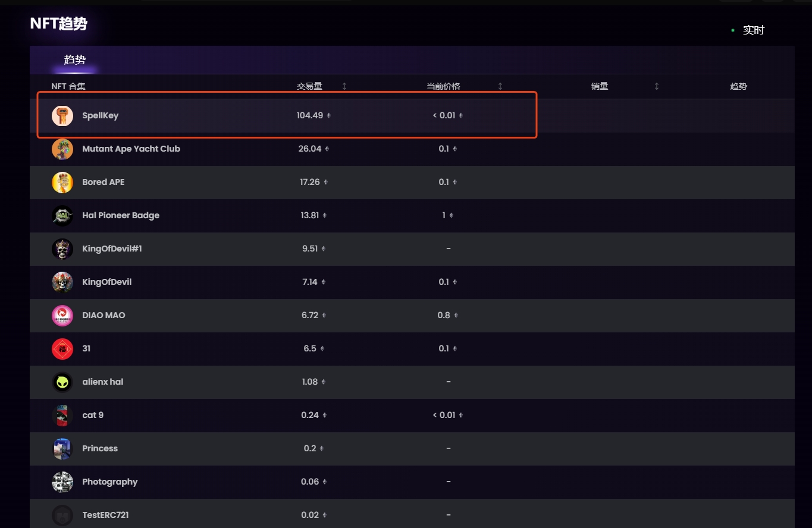Click the DIAO MAO pink avatar icon
812x528 pixels.
62,316
